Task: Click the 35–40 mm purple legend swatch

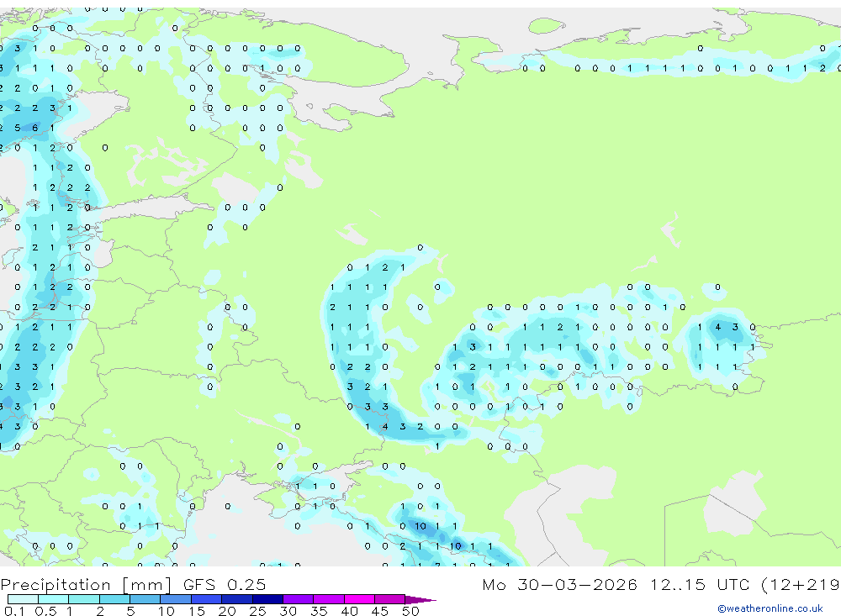Action: click(x=329, y=599)
